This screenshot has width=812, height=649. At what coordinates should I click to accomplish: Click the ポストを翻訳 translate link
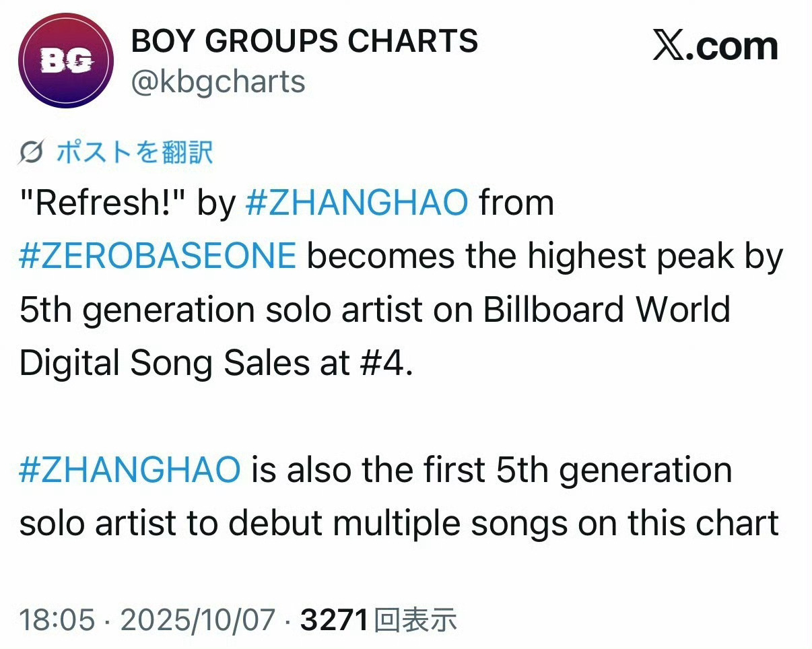tap(135, 153)
